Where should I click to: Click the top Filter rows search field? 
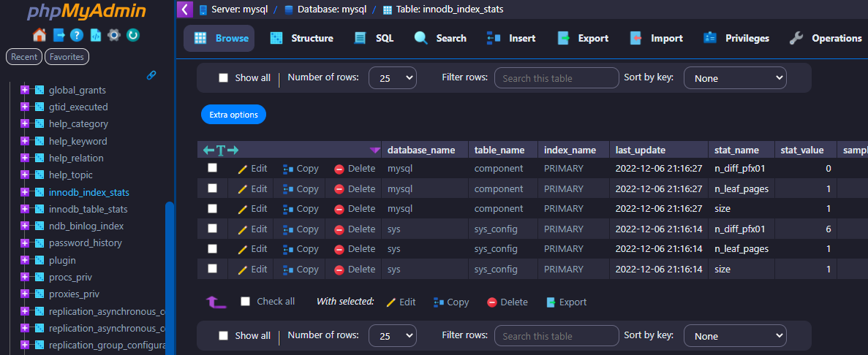point(556,78)
